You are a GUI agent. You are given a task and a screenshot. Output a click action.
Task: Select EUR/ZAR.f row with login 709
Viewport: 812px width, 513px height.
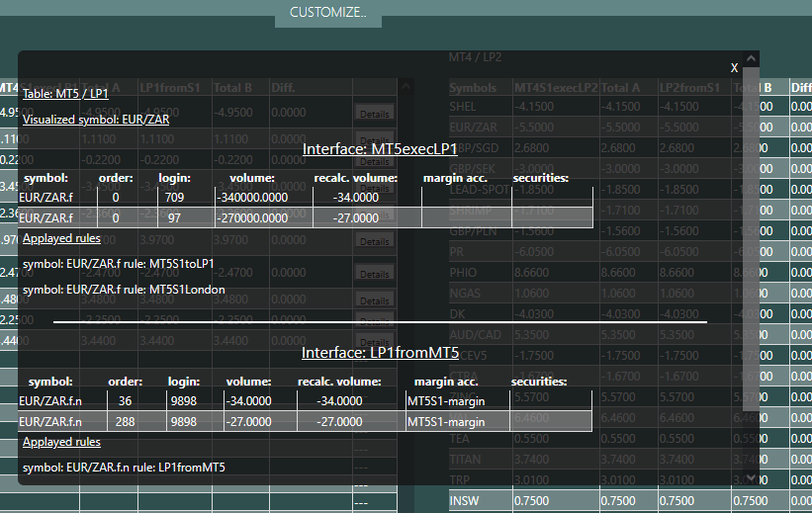306,198
